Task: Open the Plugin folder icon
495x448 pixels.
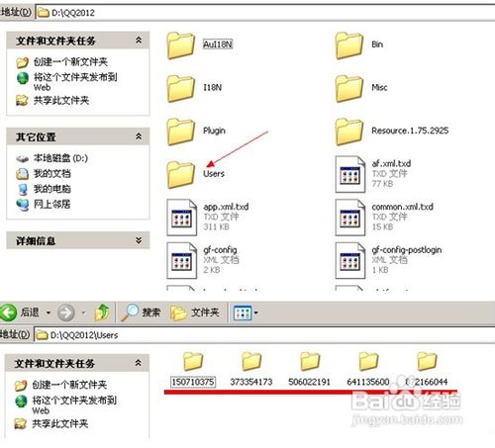Action: point(180,132)
